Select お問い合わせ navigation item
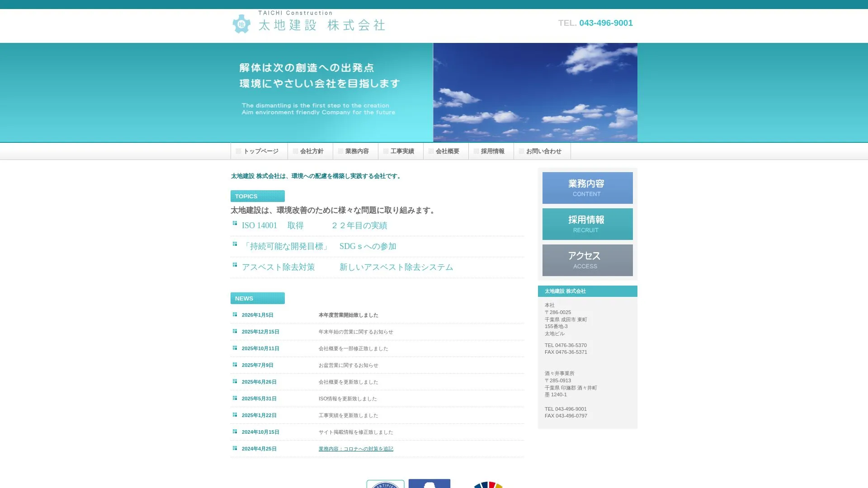The height and width of the screenshot is (488, 868). coord(542,151)
